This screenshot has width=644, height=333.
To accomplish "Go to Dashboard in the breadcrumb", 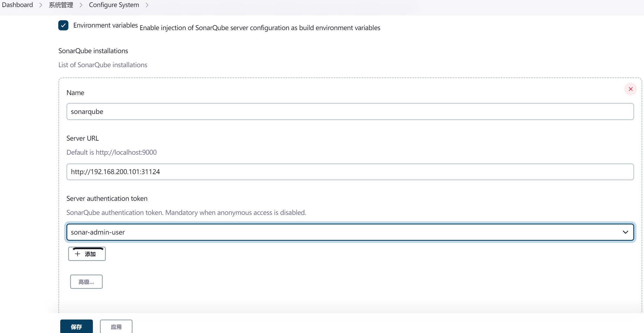I will pyautogui.click(x=17, y=5).
